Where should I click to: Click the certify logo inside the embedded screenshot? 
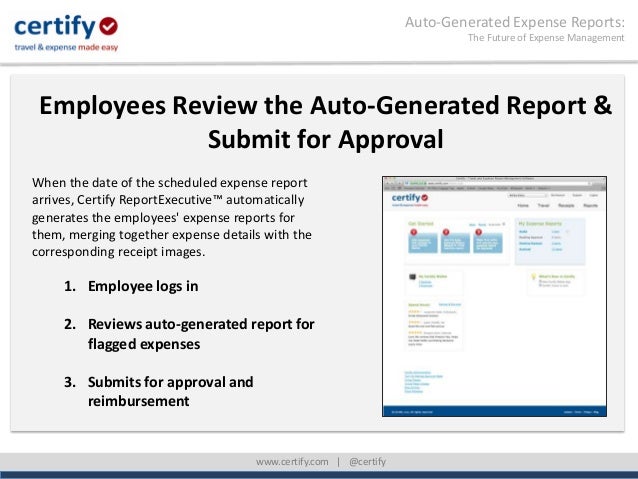click(x=410, y=199)
